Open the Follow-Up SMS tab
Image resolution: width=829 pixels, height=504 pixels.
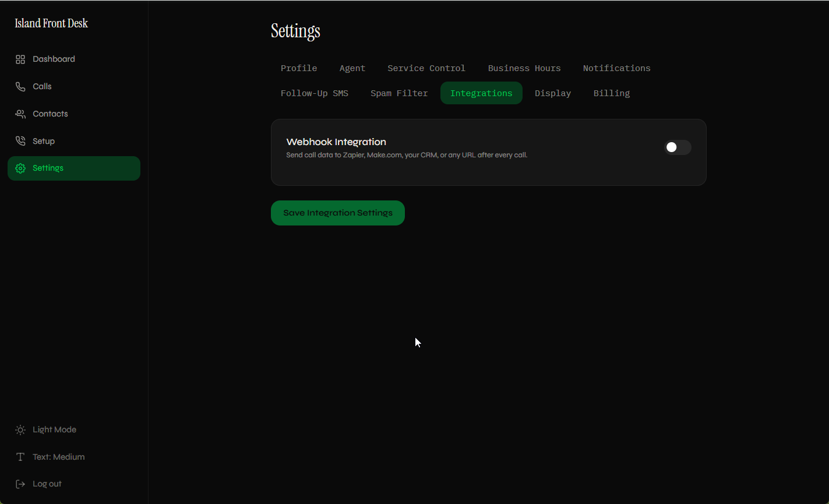pyautogui.click(x=314, y=93)
